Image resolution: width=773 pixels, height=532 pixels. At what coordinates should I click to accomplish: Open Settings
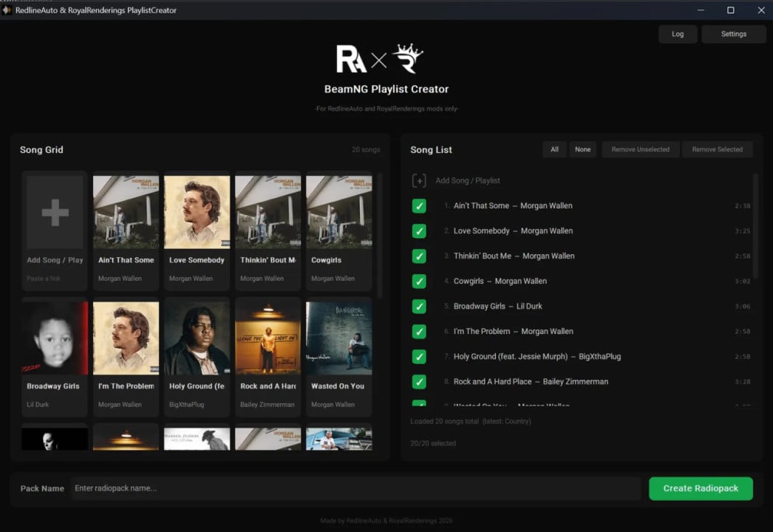pyautogui.click(x=734, y=34)
